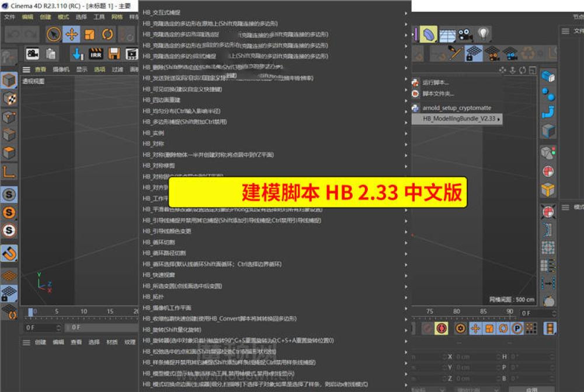
Task: Open the film strip timeline icon
Action: coord(550,328)
